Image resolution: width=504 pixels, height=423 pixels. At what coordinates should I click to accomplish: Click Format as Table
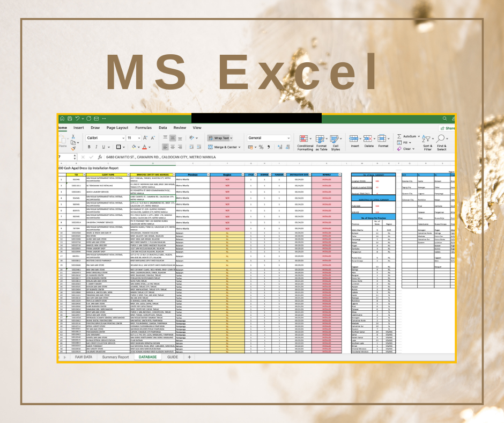(x=321, y=143)
